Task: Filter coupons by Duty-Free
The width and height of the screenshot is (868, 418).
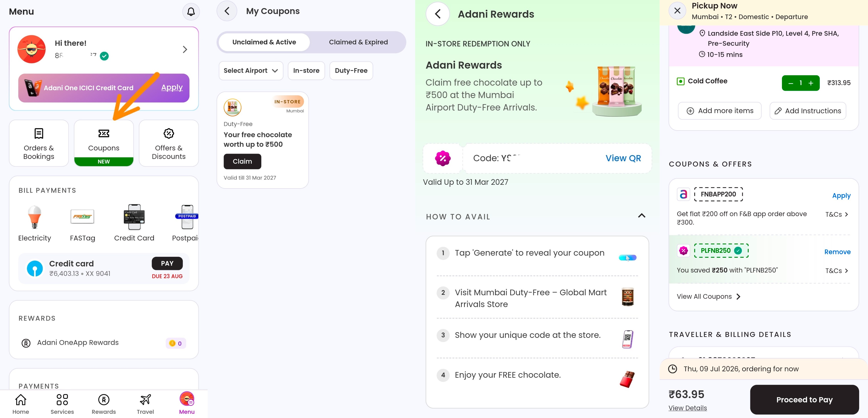Action: pyautogui.click(x=351, y=70)
